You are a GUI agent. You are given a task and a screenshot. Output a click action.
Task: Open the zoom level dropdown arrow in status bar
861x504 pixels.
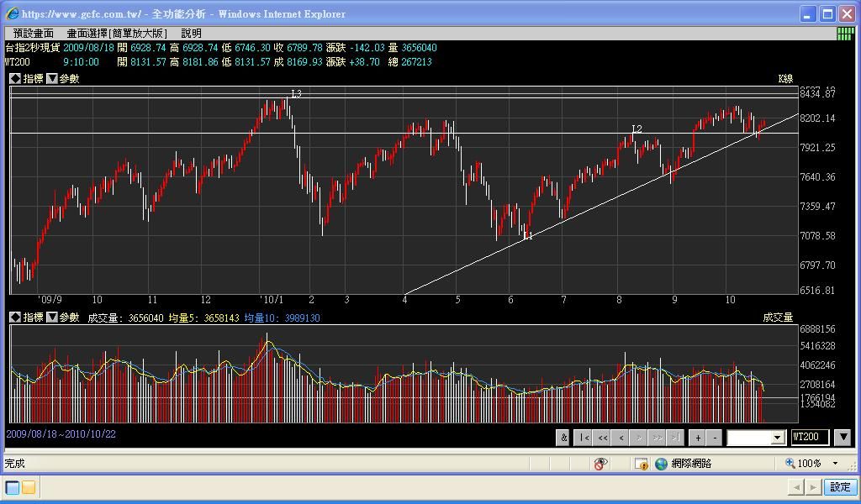[x=836, y=464]
